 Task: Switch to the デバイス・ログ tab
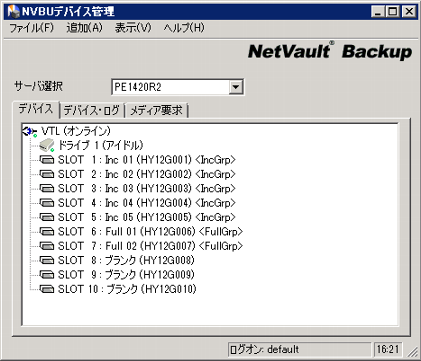92,110
